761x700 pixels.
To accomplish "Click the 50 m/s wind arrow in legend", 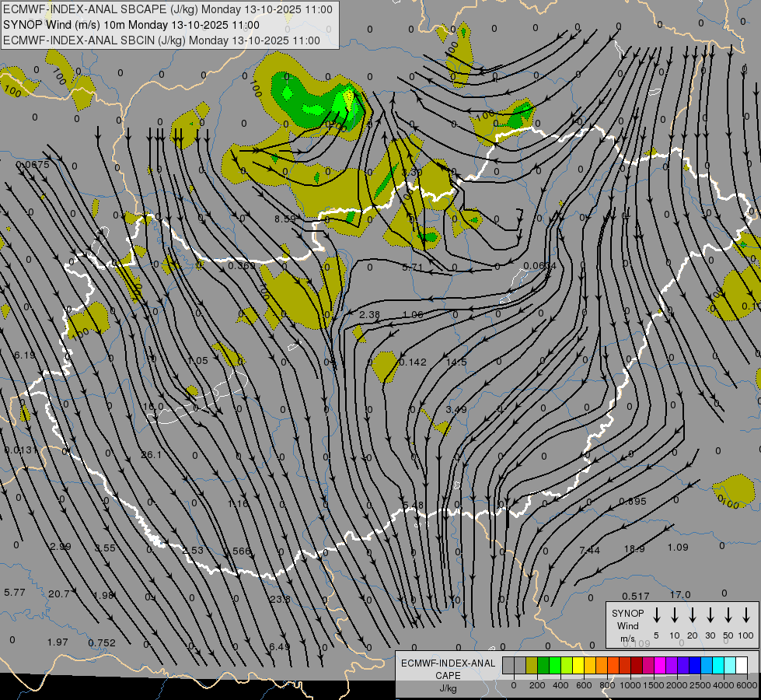I will tap(728, 615).
